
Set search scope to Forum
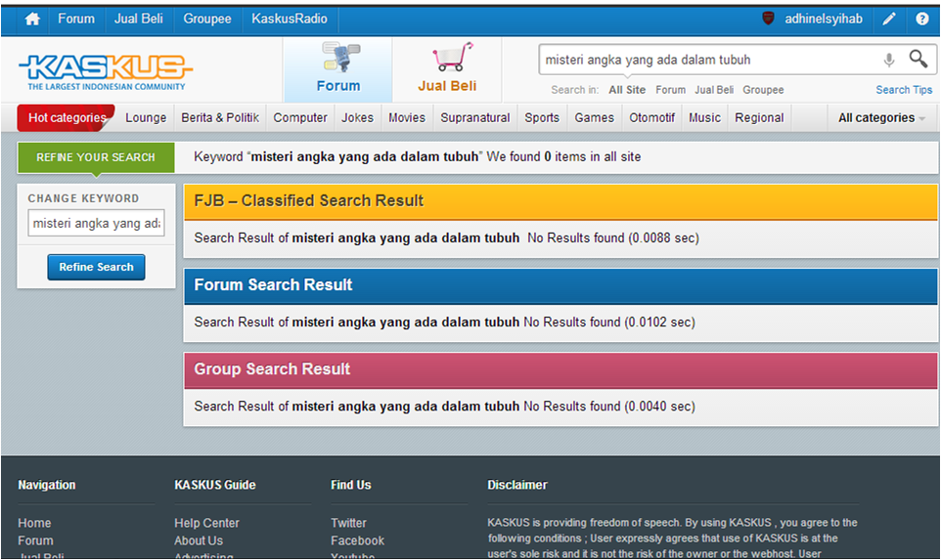670,90
